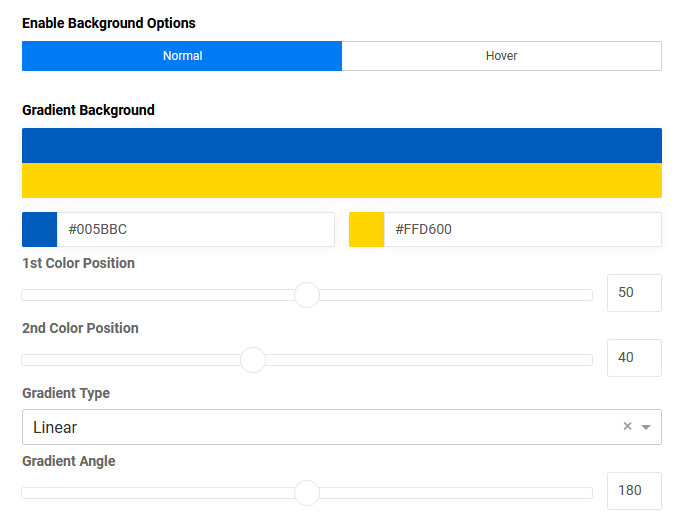
Task: Click the 1st Color Position value box
Action: (x=634, y=293)
